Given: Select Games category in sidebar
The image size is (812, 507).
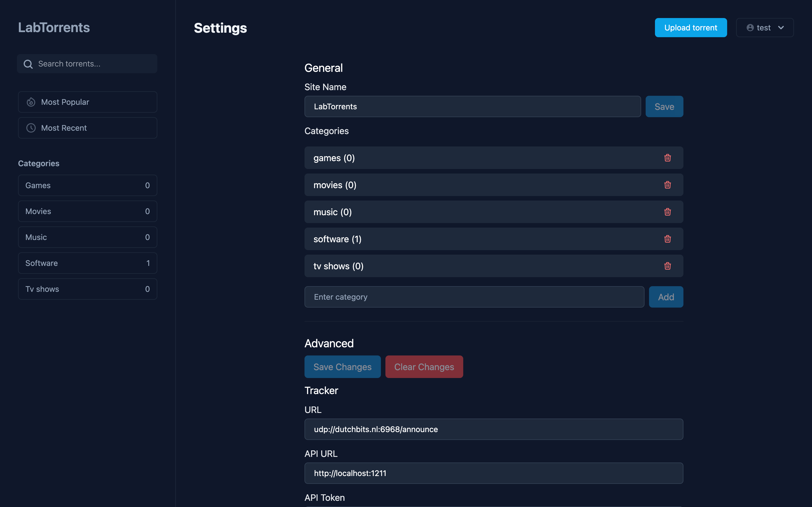Looking at the screenshot, I should point(87,185).
